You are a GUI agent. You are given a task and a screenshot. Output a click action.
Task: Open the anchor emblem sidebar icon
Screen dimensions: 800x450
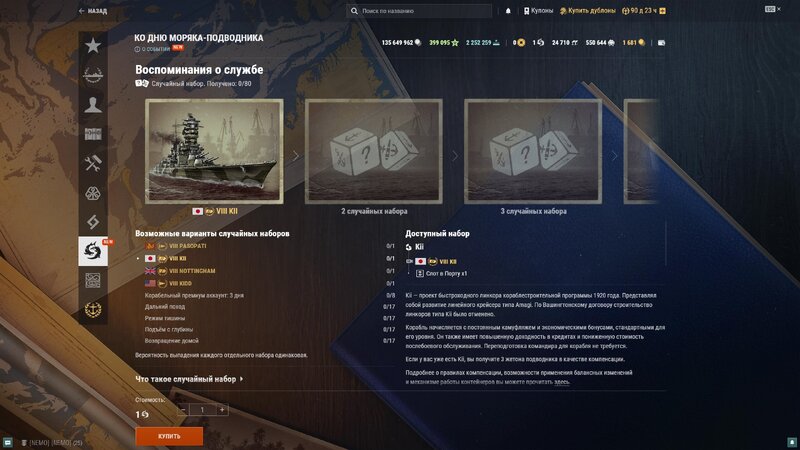coord(93,310)
